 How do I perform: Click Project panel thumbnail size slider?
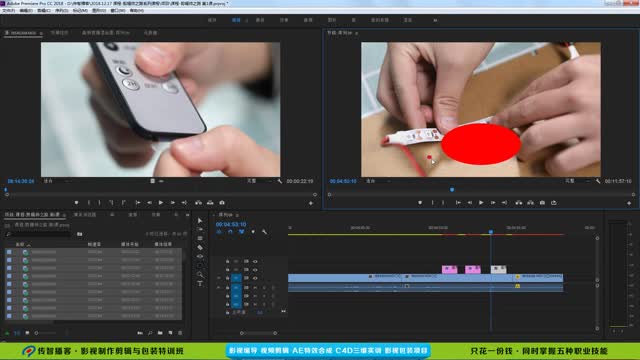click(46, 333)
